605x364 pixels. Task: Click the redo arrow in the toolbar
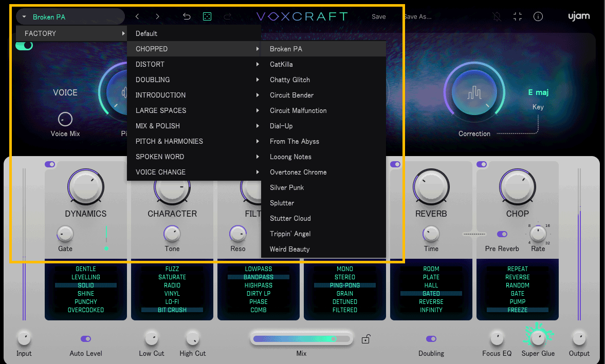pyautogui.click(x=228, y=16)
